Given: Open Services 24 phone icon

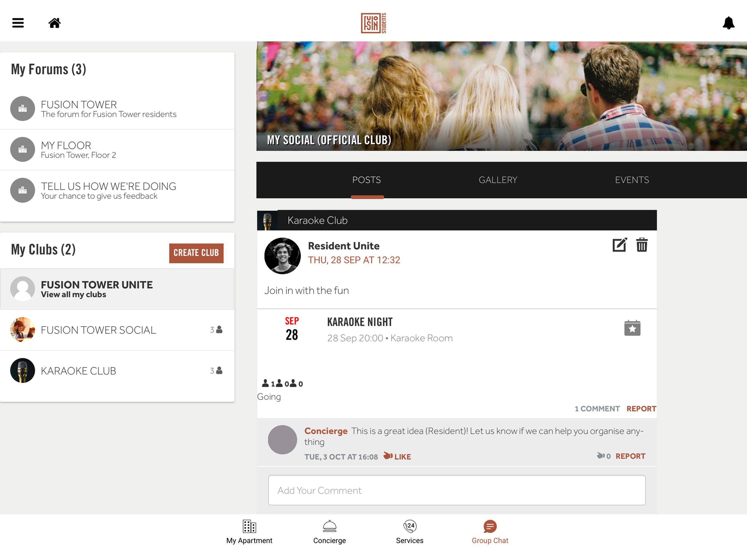Looking at the screenshot, I should tap(410, 526).
